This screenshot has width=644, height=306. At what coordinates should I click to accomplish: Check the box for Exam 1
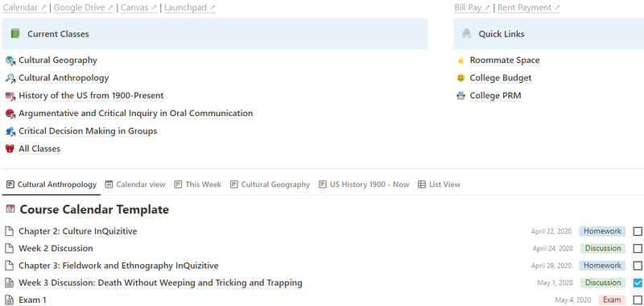point(638,300)
